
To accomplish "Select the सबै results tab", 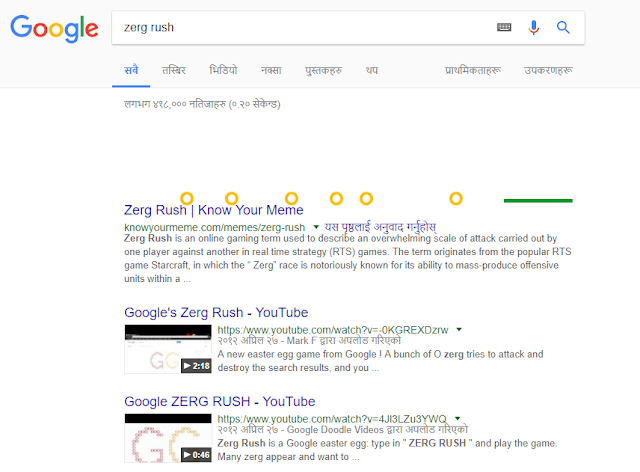I will point(131,71).
